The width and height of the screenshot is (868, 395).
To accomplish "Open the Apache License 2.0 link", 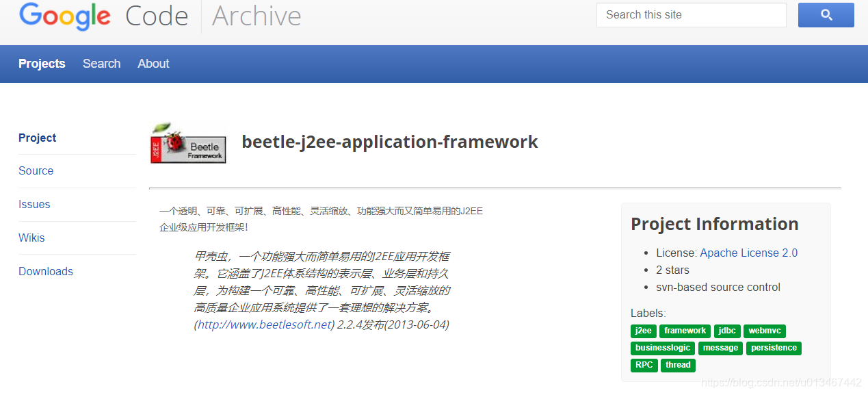I will tap(749, 253).
